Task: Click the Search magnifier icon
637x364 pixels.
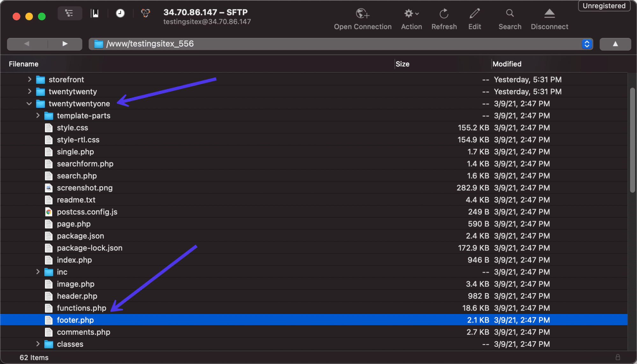Action: point(510,13)
